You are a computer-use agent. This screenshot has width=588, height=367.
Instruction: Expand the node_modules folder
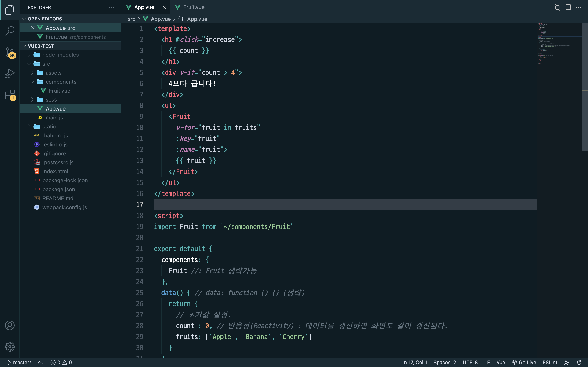60,55
